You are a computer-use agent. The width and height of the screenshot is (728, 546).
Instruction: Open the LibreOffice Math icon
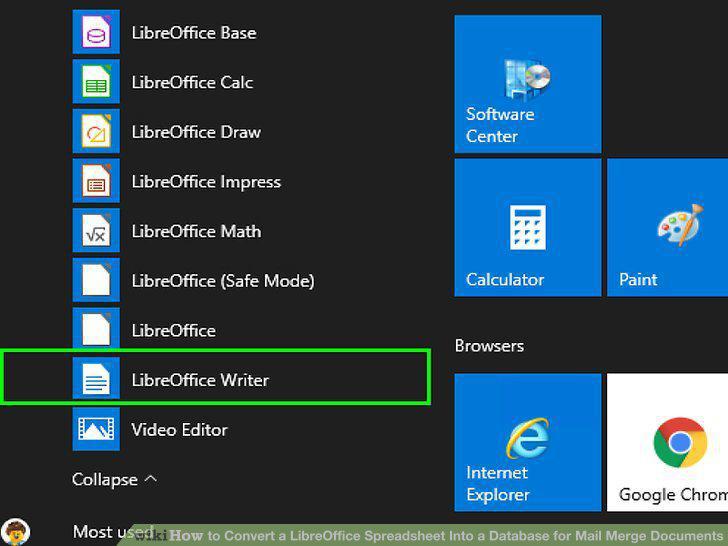click(96, 231)
